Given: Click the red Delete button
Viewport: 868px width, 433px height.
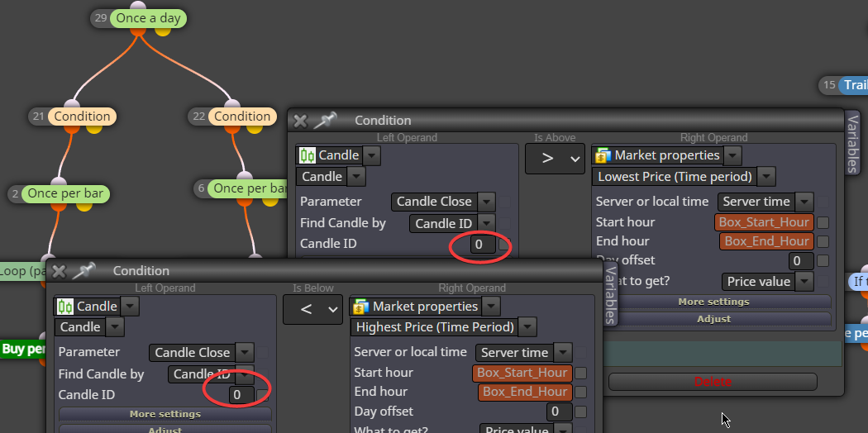Looking at the screenshot, I should (x=713, y=382).
